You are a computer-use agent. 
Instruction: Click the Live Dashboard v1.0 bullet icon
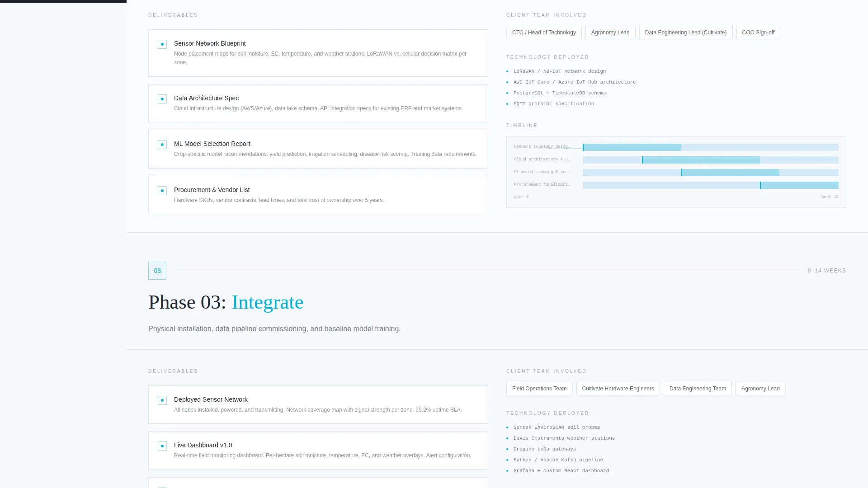pyautogui.click(x=162, y=446)
